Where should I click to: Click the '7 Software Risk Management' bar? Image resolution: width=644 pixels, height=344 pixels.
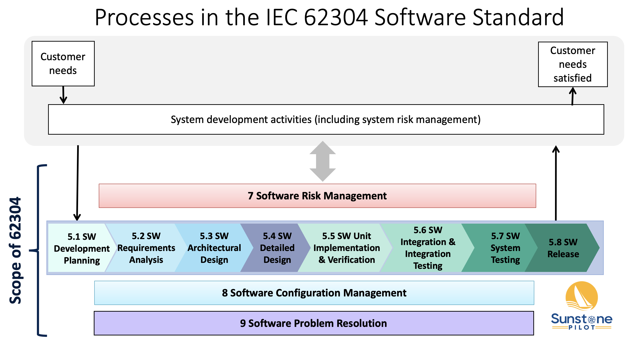(x=317, y=196)
